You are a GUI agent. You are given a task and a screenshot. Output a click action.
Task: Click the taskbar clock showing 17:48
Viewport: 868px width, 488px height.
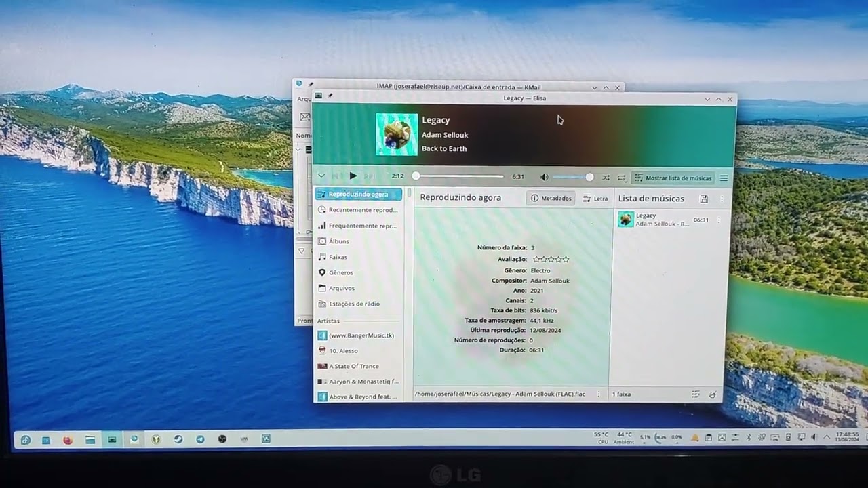pos(848,436)
